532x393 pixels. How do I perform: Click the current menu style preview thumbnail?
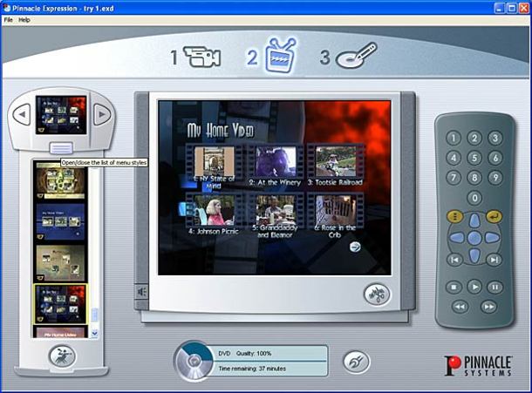tap(61, 115)
